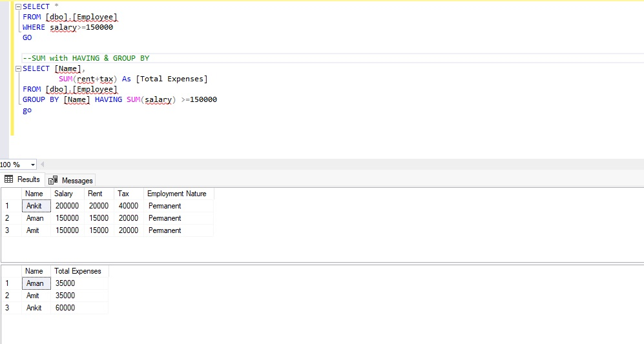Select the Aman cell in first grid

pyautogui.click(x=36, y=218)
